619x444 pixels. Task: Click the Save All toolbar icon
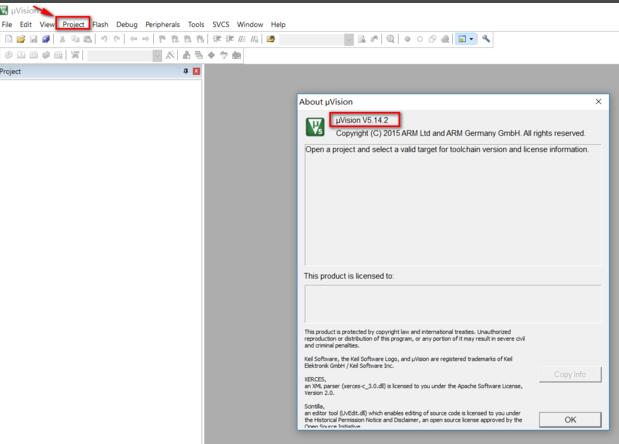(x=46, y=39)
